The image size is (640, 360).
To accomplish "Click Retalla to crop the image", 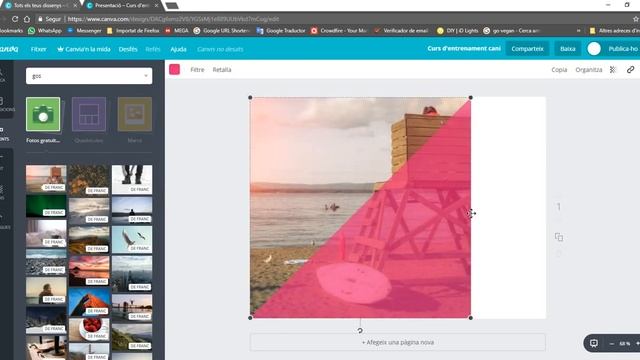I will 222,70.
